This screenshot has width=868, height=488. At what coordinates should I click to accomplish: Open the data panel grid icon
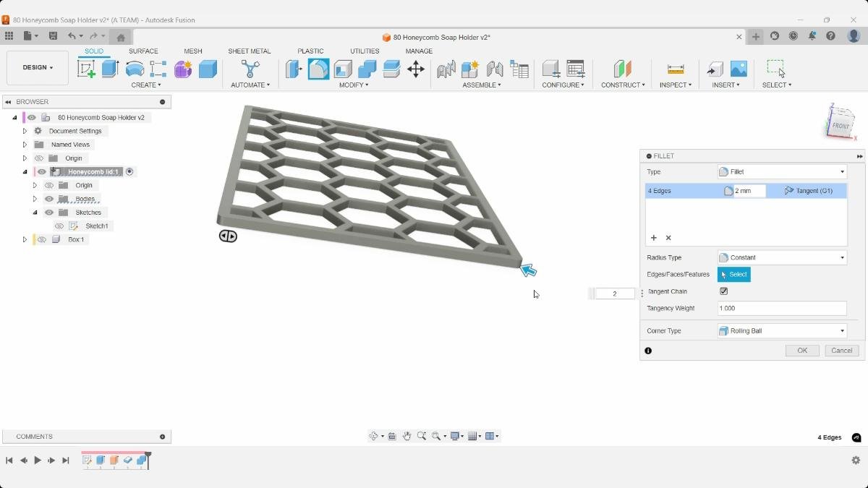[x=9, y=36]
